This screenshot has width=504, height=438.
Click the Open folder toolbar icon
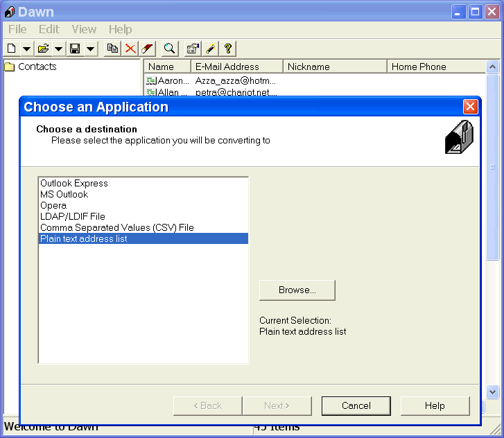(x=43, y=49)
